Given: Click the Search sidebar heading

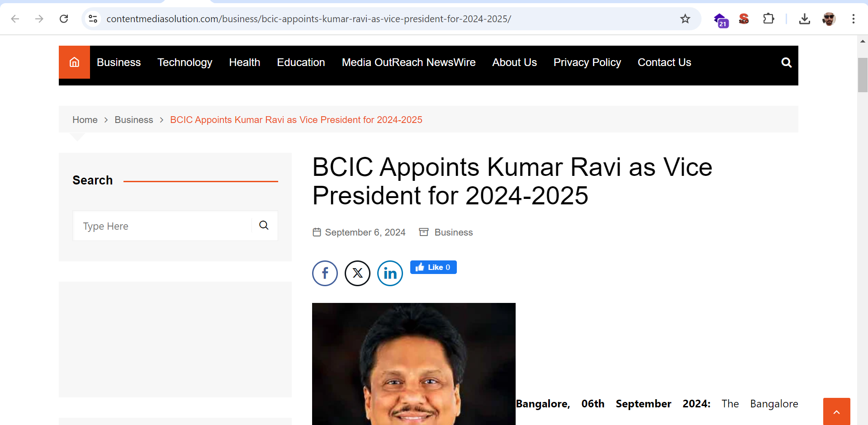Looking at the screenshot, I should coord(93,180).
